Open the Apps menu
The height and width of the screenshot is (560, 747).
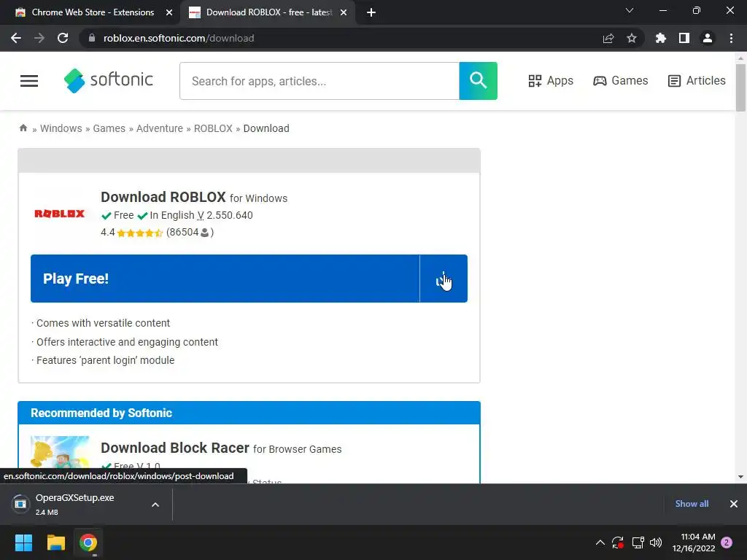click(x=551, y=80)
